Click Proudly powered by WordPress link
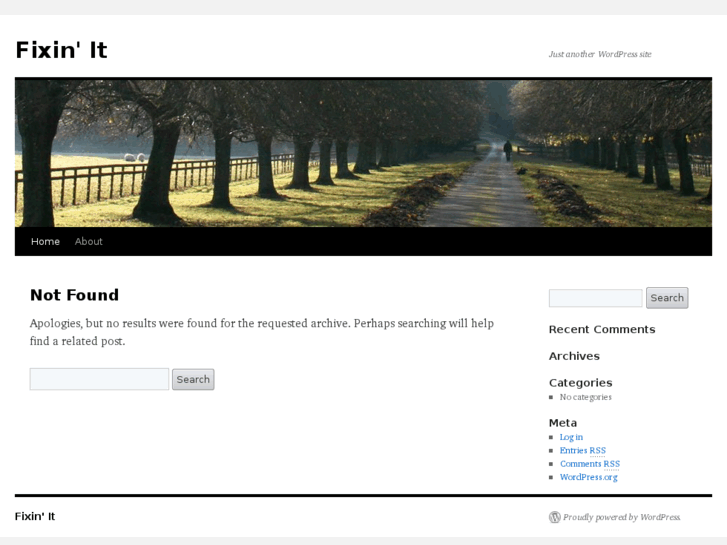Image resolution: width=727 pixels, height=545 pixels. pyautogui.click(x=621, y=517)
